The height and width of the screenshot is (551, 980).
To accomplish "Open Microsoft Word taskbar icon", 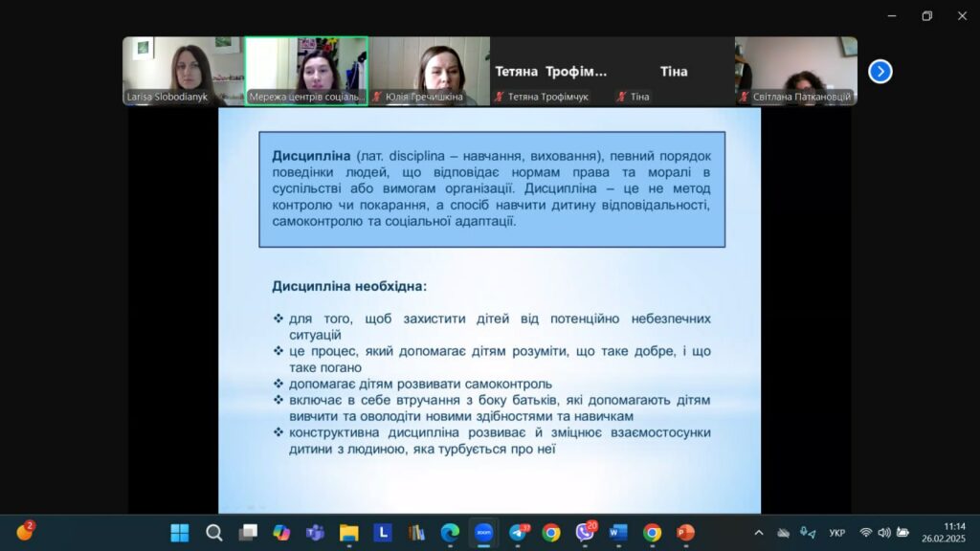I will coord(618,533).
